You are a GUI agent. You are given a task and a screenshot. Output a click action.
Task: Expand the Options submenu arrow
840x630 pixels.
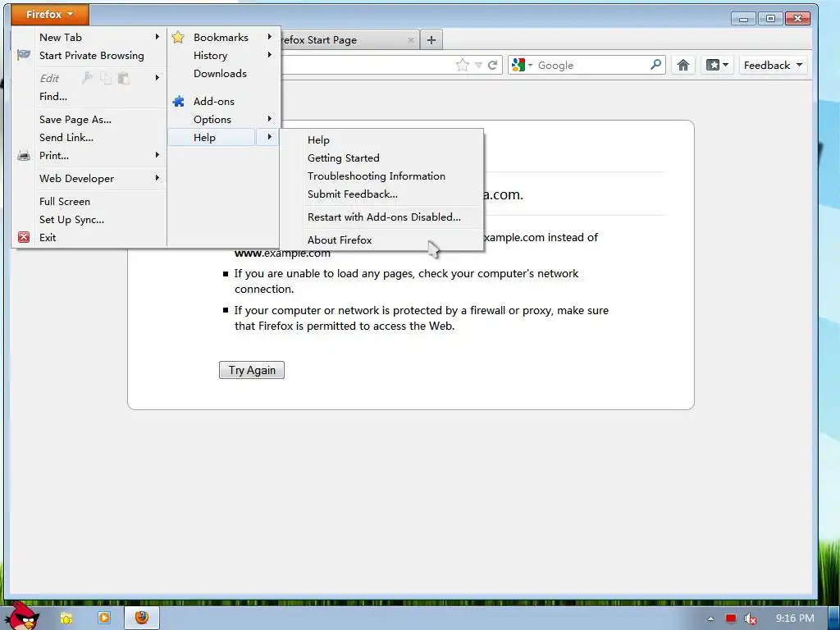click(269, 118)
